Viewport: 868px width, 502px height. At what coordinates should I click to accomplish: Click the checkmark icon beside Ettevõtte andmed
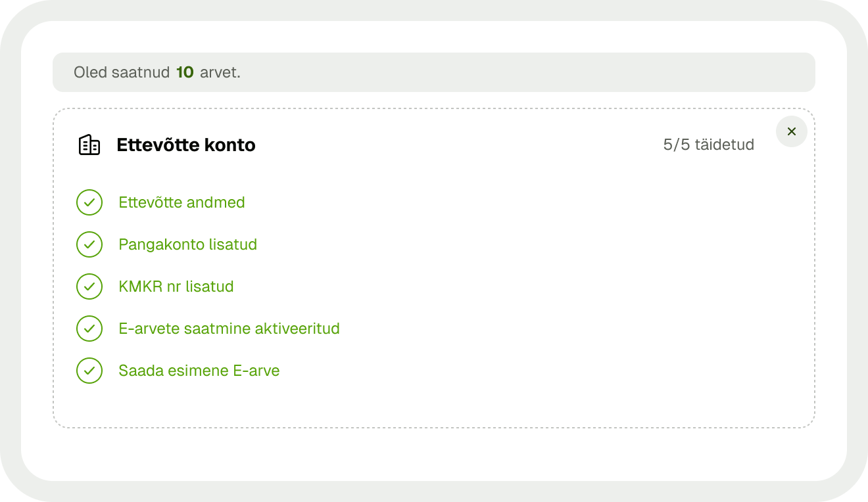(89, 202)
